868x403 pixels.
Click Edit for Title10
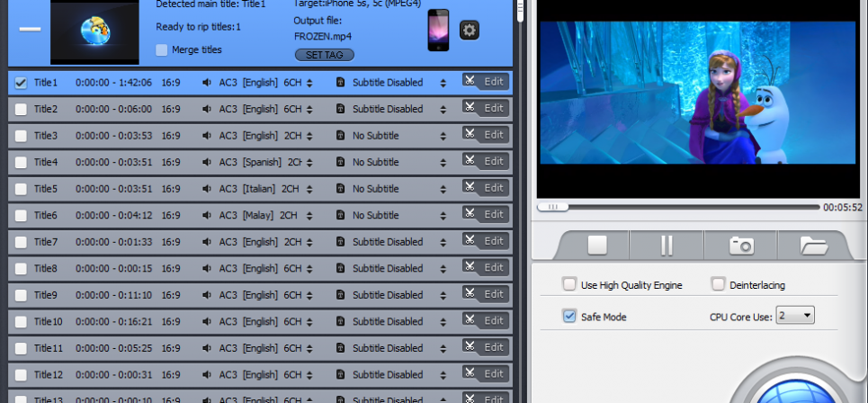[494, 320]
